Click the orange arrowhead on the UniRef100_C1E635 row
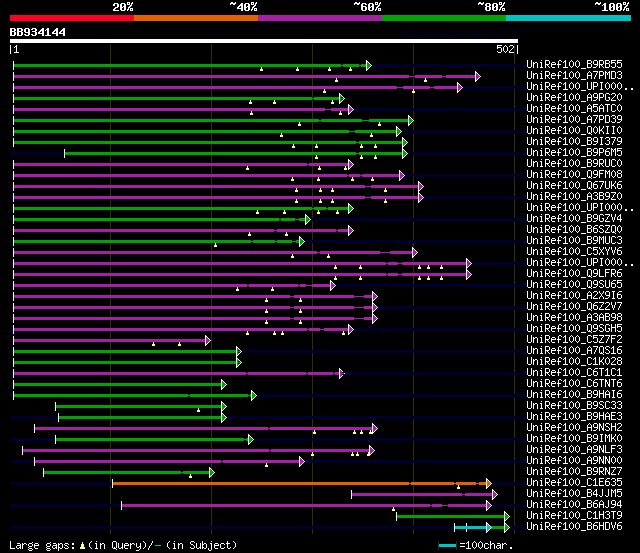The height and width of the screenshot is (553, 640). (x=489, y=484)
